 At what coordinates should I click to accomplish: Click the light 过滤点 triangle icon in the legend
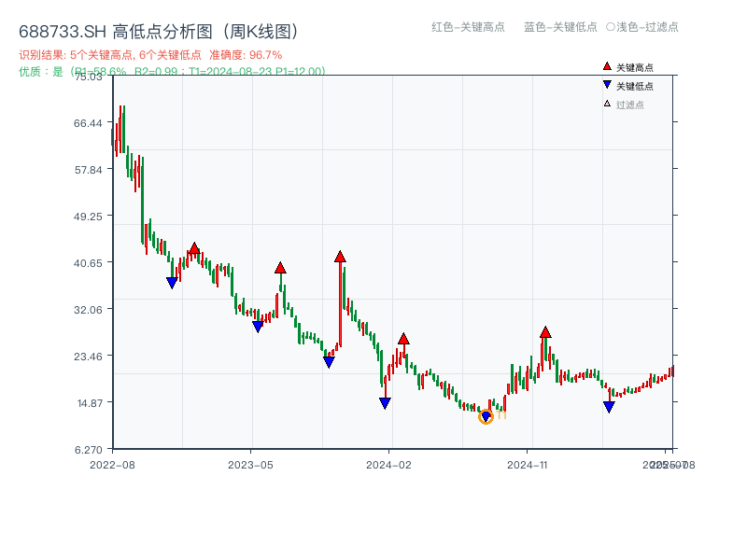pyautogui.click(x=605, y=104)
